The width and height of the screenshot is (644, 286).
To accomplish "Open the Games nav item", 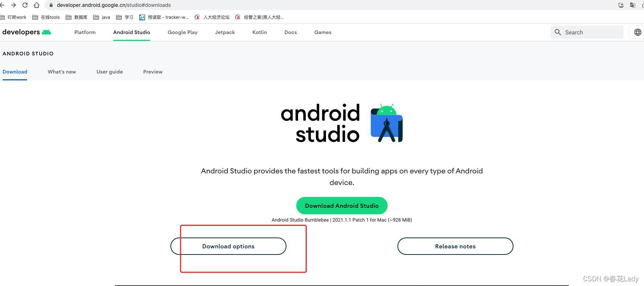I will click(x=323, y=32).
